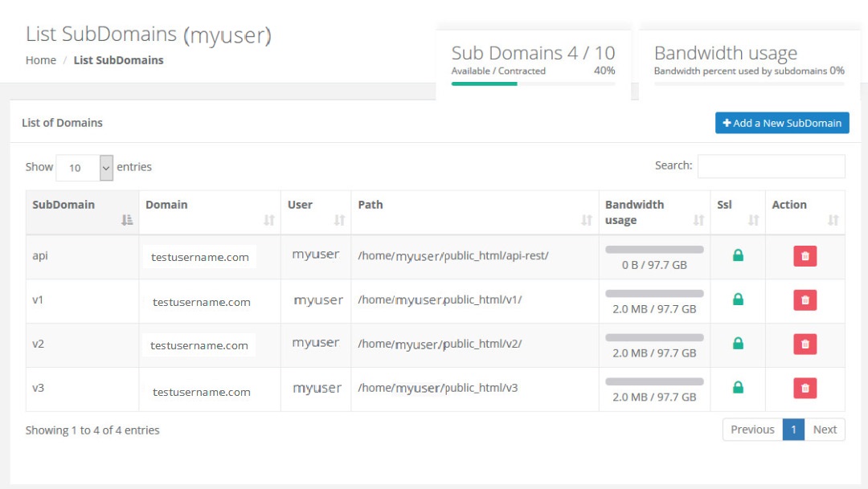868x489 pixels.
Task: Select page 1 in pagination
Action: pyautogui.click(x=793, y=430)
